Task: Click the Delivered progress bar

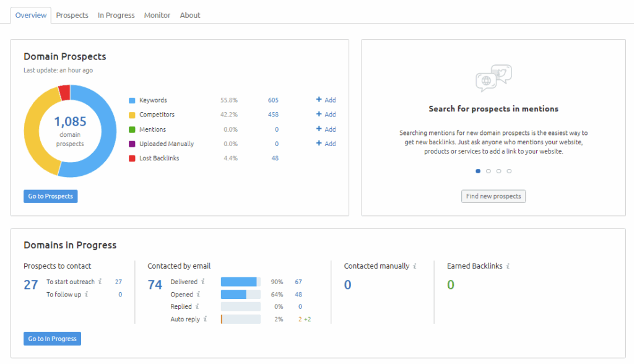Action: tap(240, 282)
